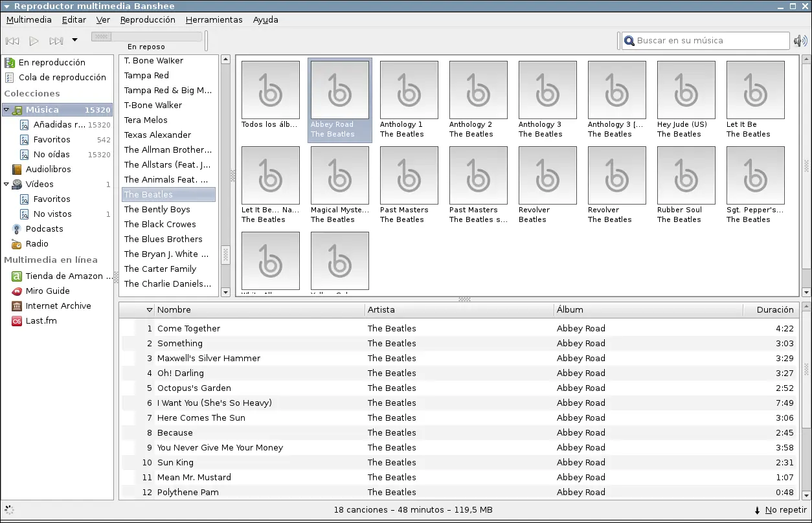Open the Ver menu
The image size is (812, 523).
[103, 19]
